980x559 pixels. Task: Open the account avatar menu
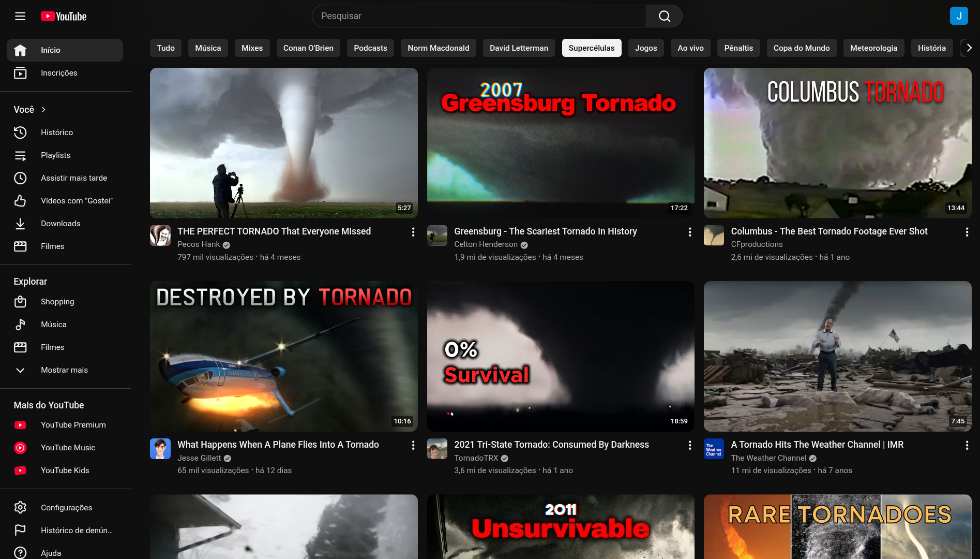click(958, 16)
